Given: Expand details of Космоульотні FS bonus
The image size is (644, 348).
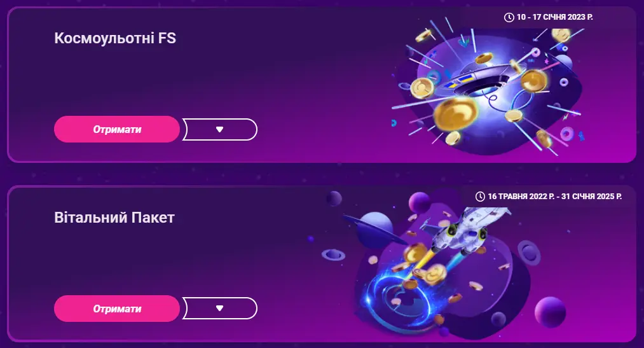Looking at the screenshot, I should click(x=220, y=129).
